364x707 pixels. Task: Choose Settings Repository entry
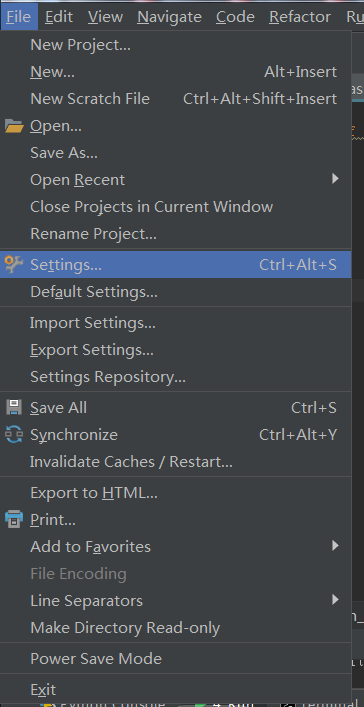click(x=175, y=376)
